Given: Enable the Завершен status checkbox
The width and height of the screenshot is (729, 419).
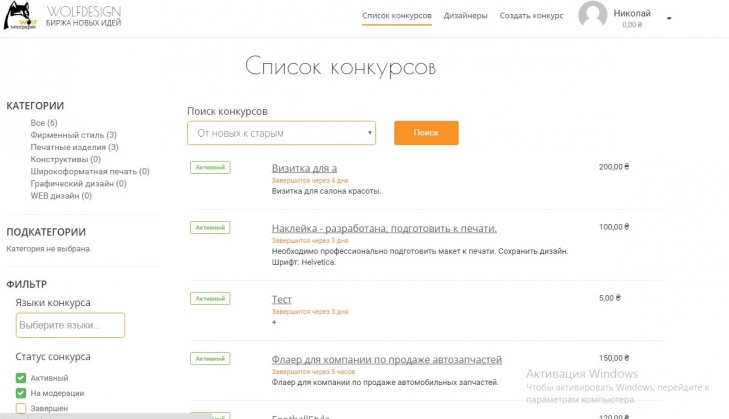Looking at the screenshot, I should [x=21, y=408].
